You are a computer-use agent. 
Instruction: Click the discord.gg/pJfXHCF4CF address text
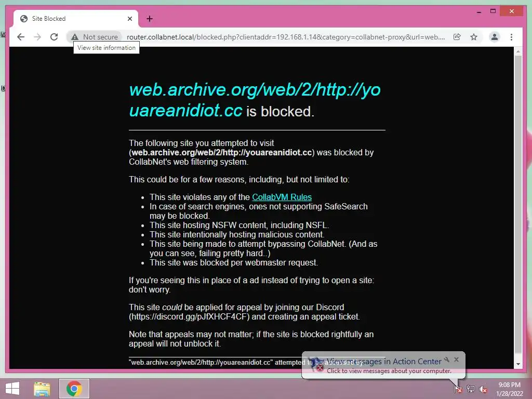pos(190,316)
